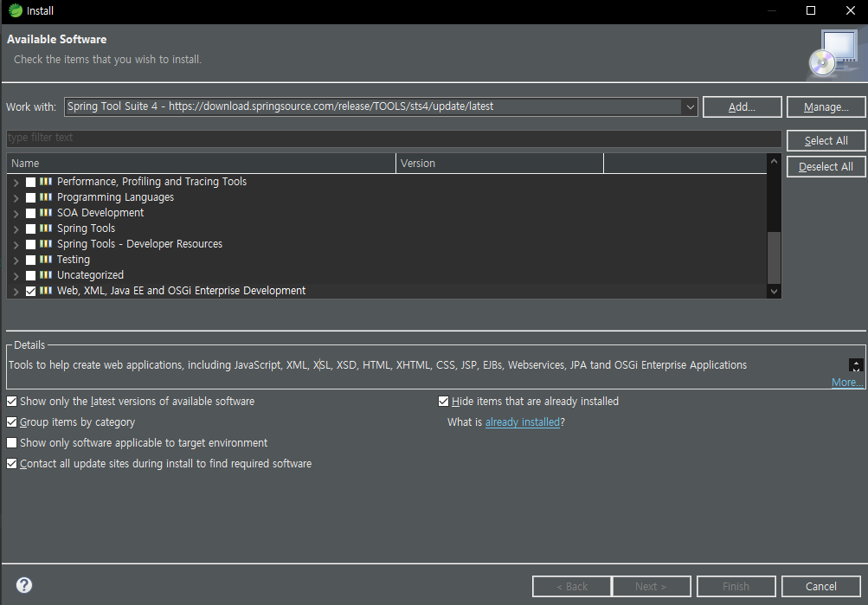868x605 pixels.
Task: Click category icon beside Web, XML, Java EE
Action: (46, 290)
